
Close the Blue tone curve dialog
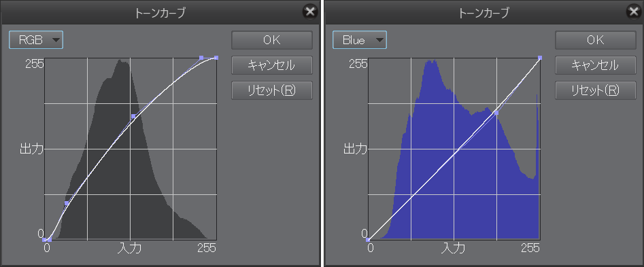click(634, 12)
